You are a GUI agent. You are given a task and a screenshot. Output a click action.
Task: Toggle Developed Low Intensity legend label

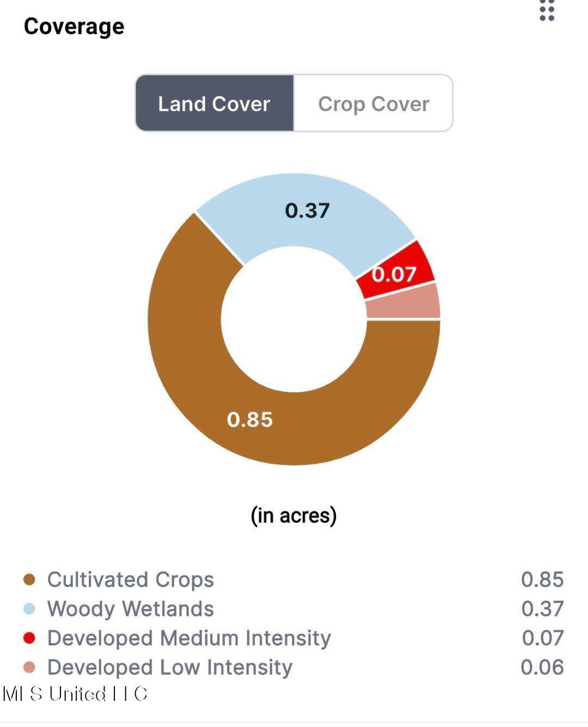[170, 667]
